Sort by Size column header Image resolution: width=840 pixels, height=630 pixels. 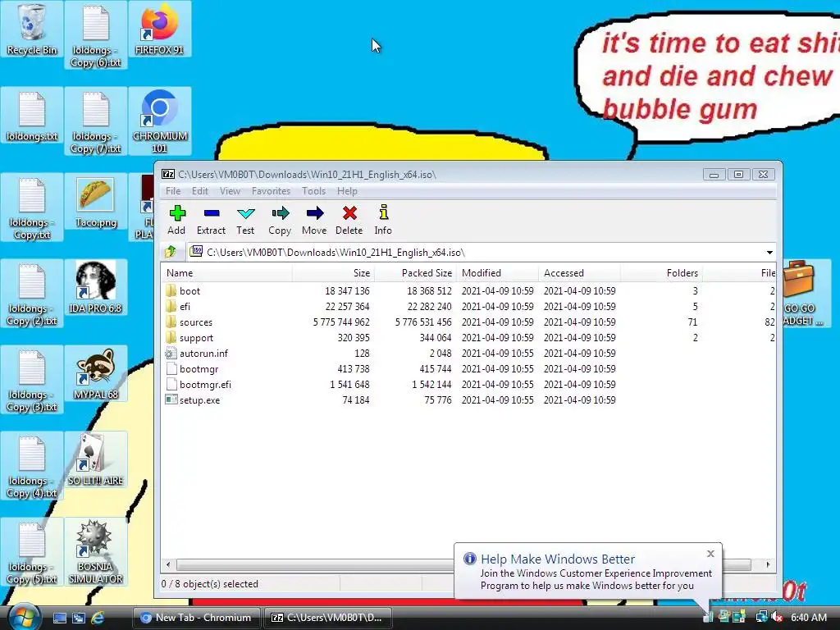click(333, 272)
